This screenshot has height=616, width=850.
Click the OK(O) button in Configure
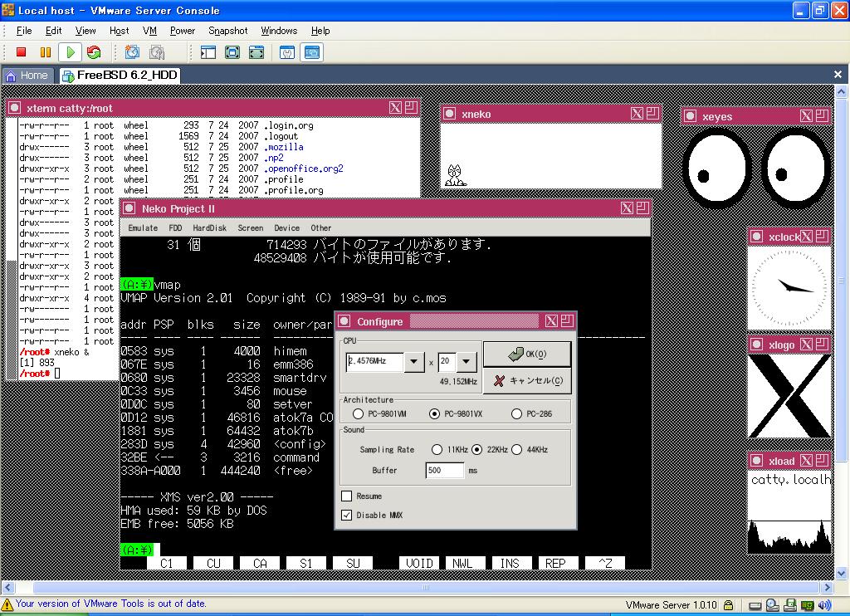pyautogui.click(x=527, y=354)
